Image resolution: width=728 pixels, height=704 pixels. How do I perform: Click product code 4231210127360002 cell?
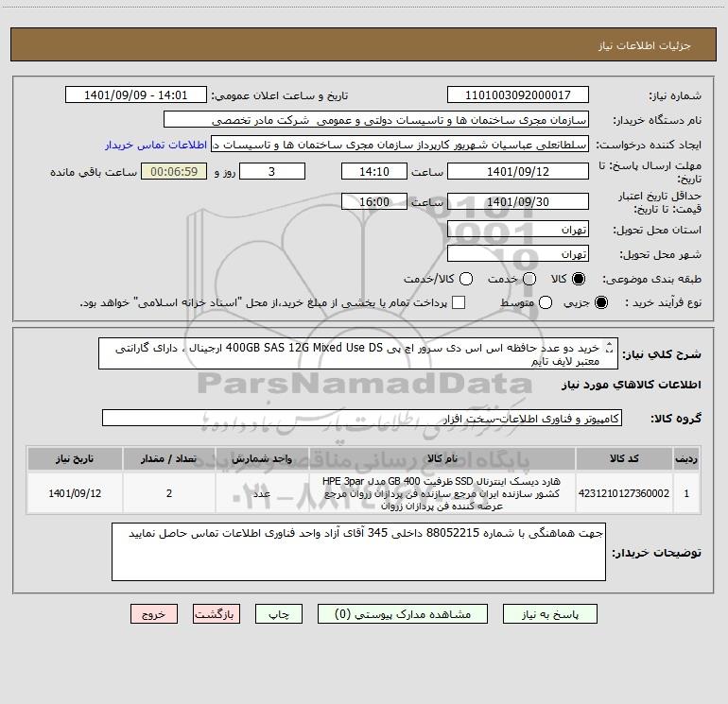point(624,493)
